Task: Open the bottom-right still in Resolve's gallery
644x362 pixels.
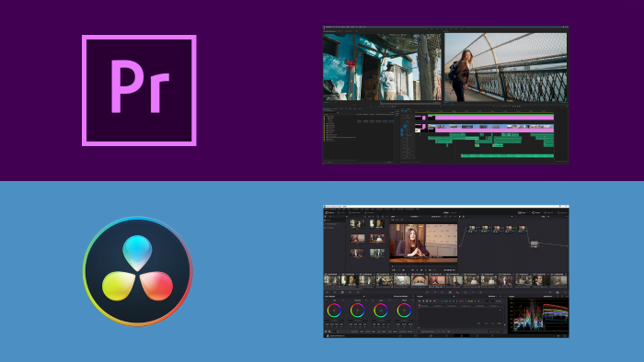Action: [x=377, y=253]
